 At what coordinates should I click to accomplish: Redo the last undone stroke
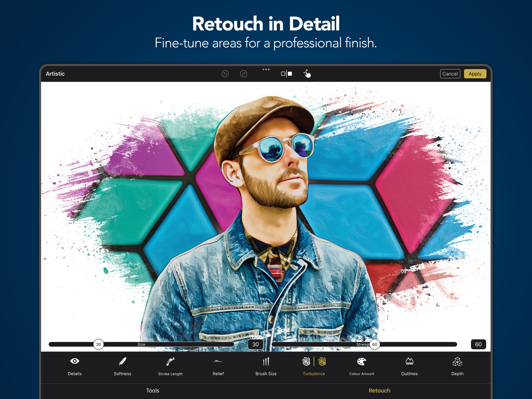[244, 74]
